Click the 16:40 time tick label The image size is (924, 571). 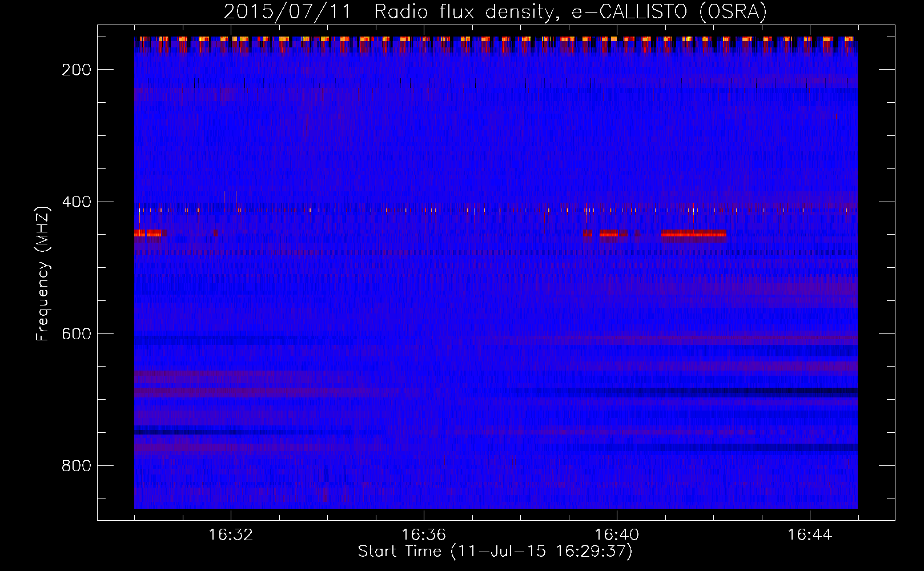[617, 535]
